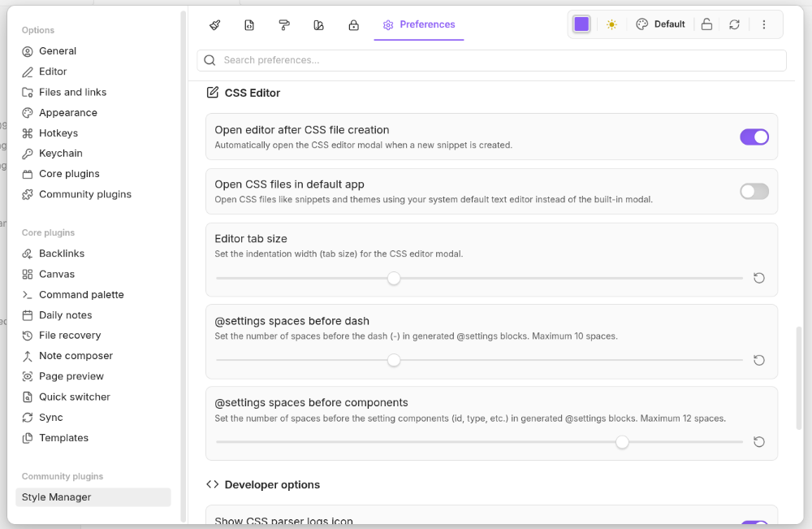
Task: Click the Developer options heading text
Action: point(272,484)
